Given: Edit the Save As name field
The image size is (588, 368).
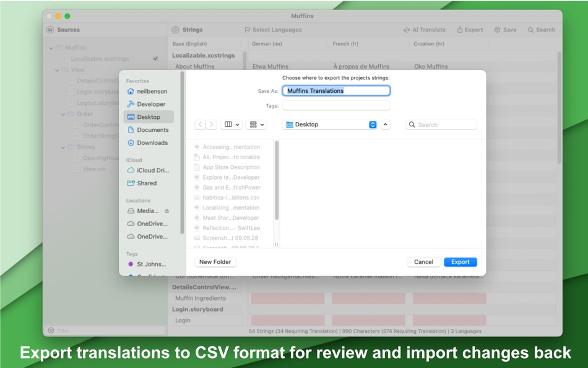Looking at the screenshot, I should [336, 90].
